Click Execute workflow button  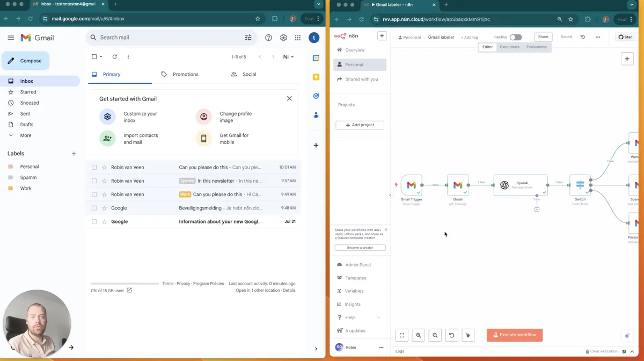(515, 335)
